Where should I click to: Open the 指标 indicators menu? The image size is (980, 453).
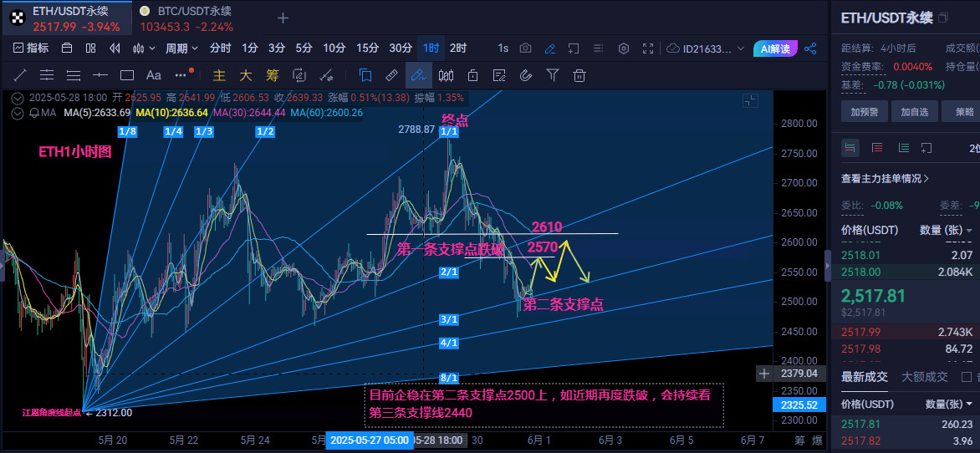coord(31,48)
